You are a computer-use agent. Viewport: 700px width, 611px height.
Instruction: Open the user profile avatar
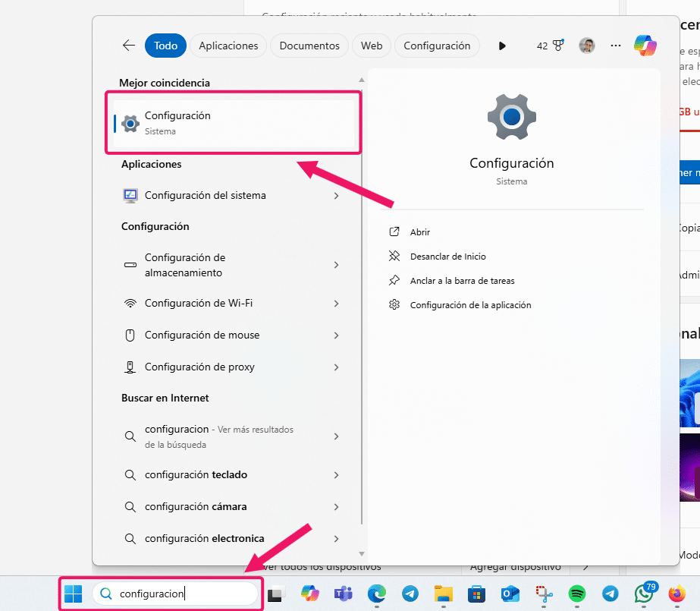(x=587, y=46)
